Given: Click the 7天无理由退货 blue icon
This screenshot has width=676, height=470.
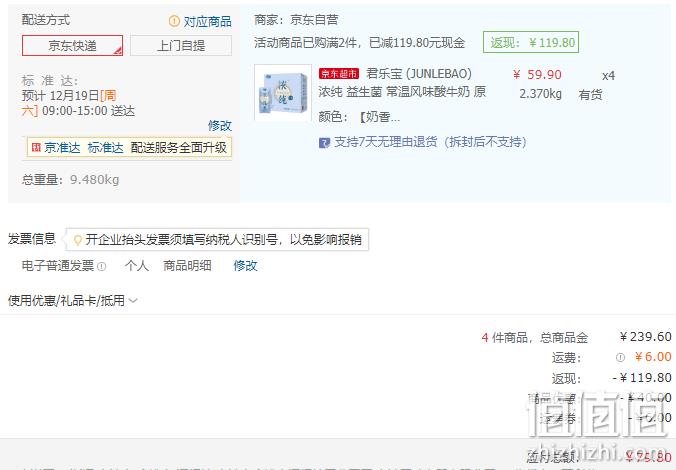Looking at the screenshot, I should click(x=324, y=143).
